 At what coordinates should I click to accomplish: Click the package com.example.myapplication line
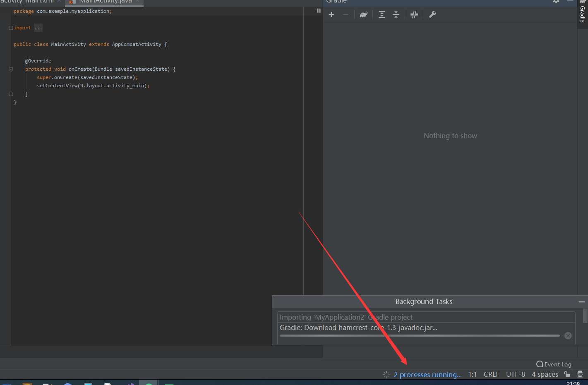(63, 11)
